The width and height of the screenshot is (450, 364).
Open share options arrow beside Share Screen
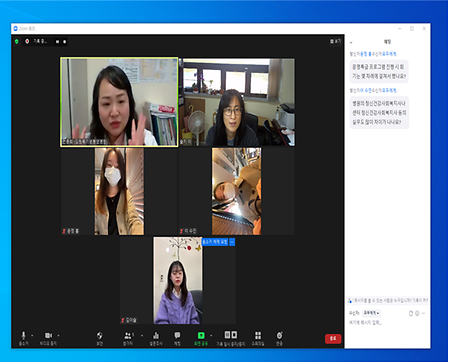[x=211, y=335]
